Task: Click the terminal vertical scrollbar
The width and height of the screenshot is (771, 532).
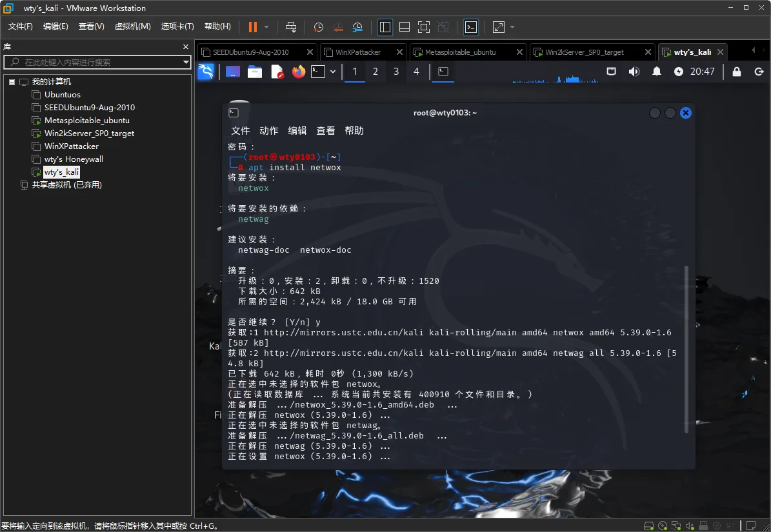Action: (x=686, y=350)
